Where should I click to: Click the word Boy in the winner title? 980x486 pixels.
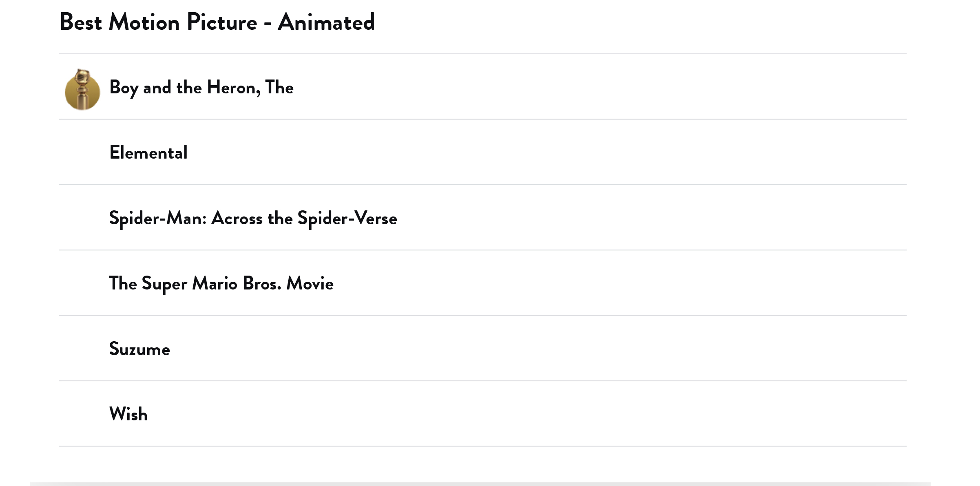coord(124,87)
